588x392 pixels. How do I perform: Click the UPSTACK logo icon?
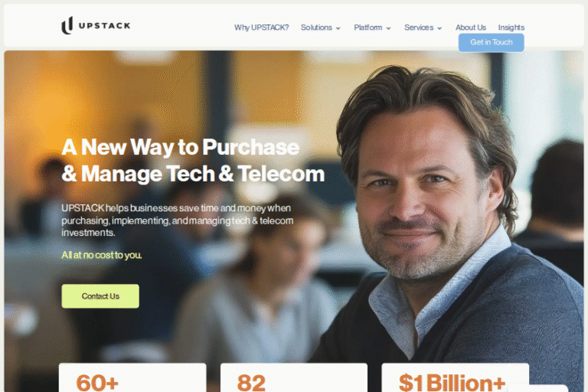(67, 25)
